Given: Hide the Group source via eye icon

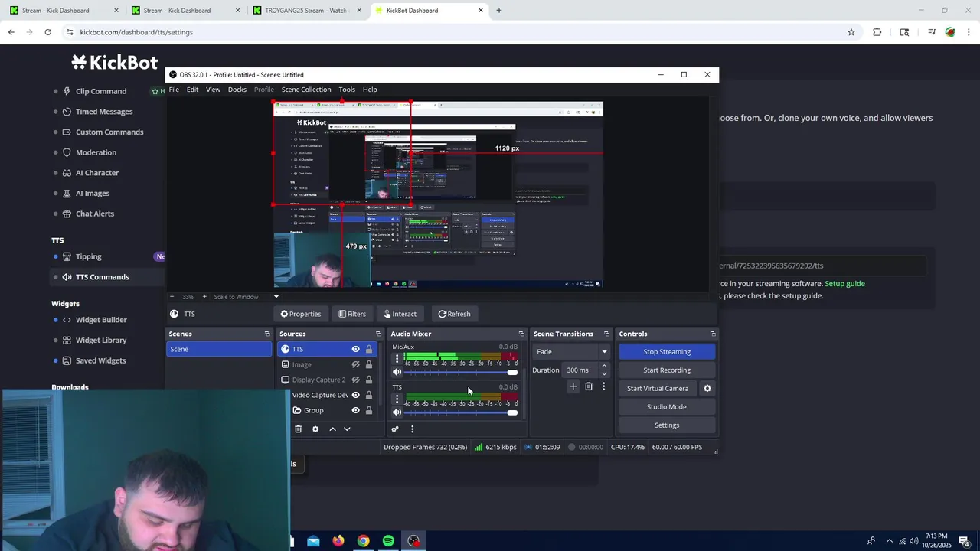Looking at the screenshot, I should click(355, 410).
